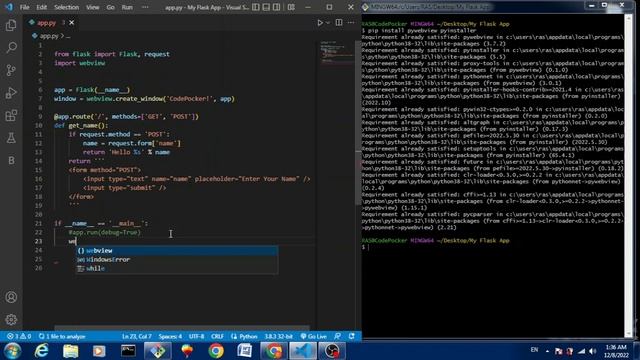This screenshot has height=360, width=640.
Task: Change encoding via UTF-8 status item
Action: [x=196, y=336]
